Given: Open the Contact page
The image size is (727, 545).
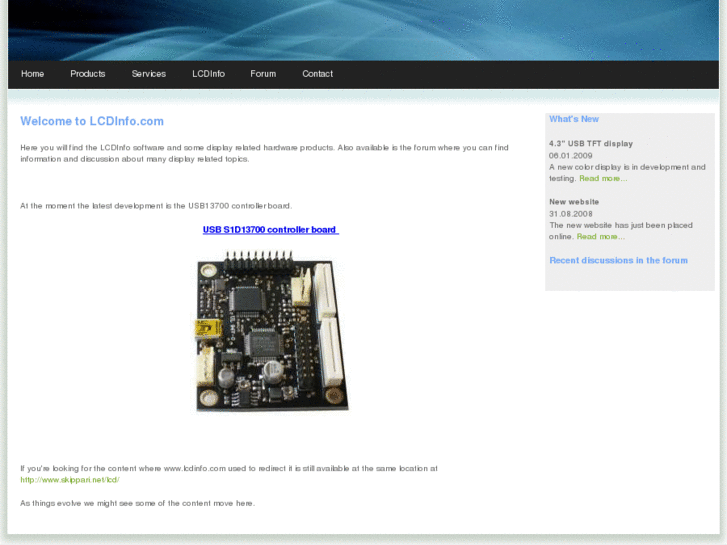Looking at the screenshot, I should pyautogui.click(x=317, y=74).
